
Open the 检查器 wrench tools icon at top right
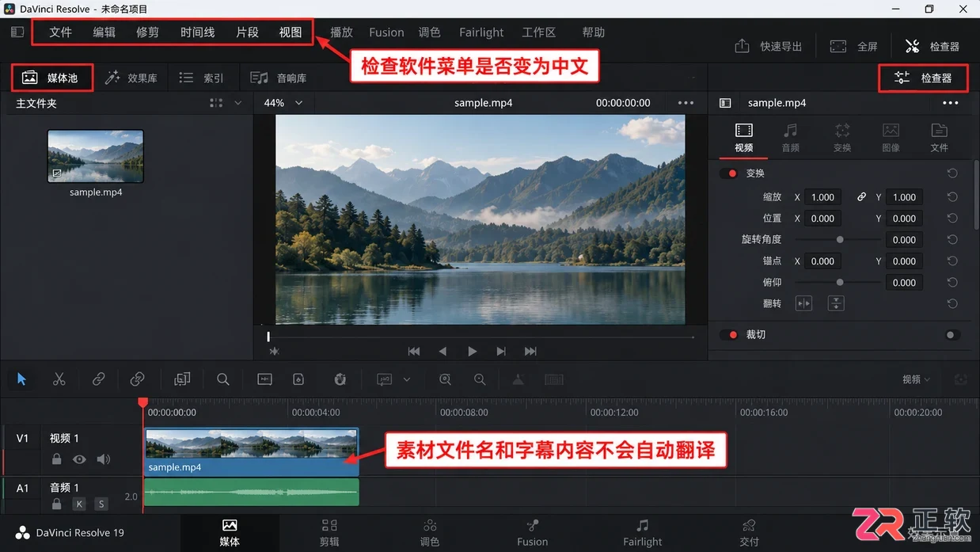913,46
